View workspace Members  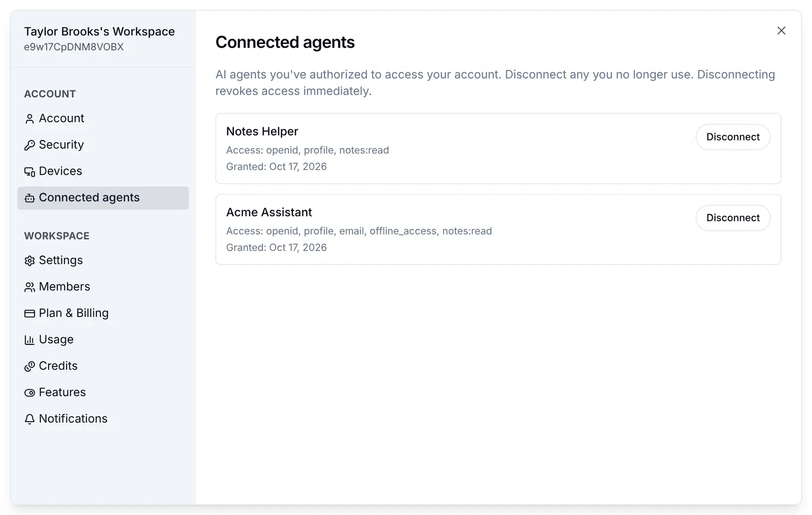coord(103,286)
